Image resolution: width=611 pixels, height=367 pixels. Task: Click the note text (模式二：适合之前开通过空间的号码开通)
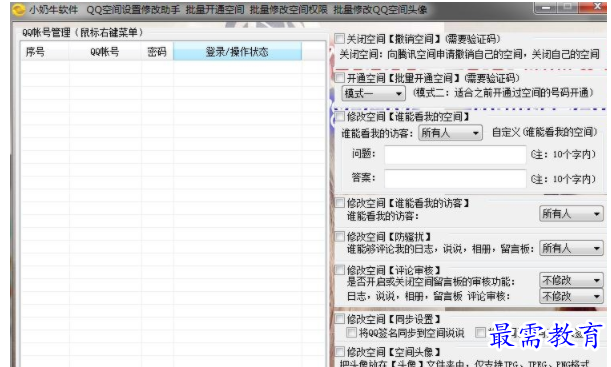503,93
